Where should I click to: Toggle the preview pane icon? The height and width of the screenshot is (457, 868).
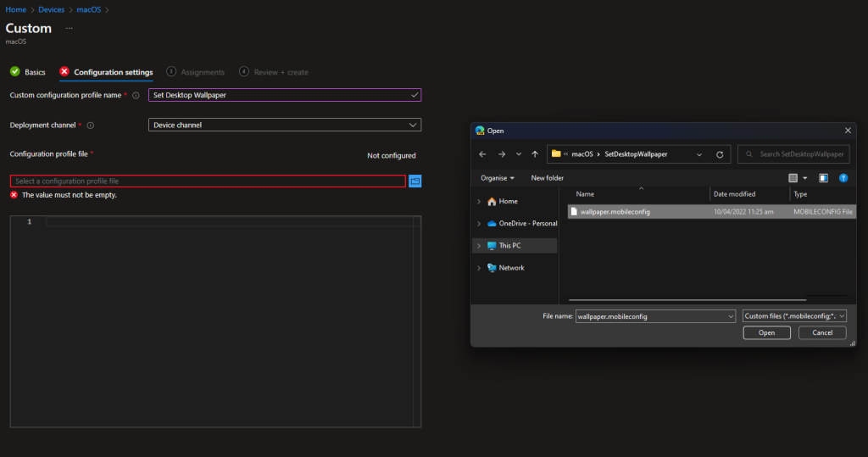[823, 178]
